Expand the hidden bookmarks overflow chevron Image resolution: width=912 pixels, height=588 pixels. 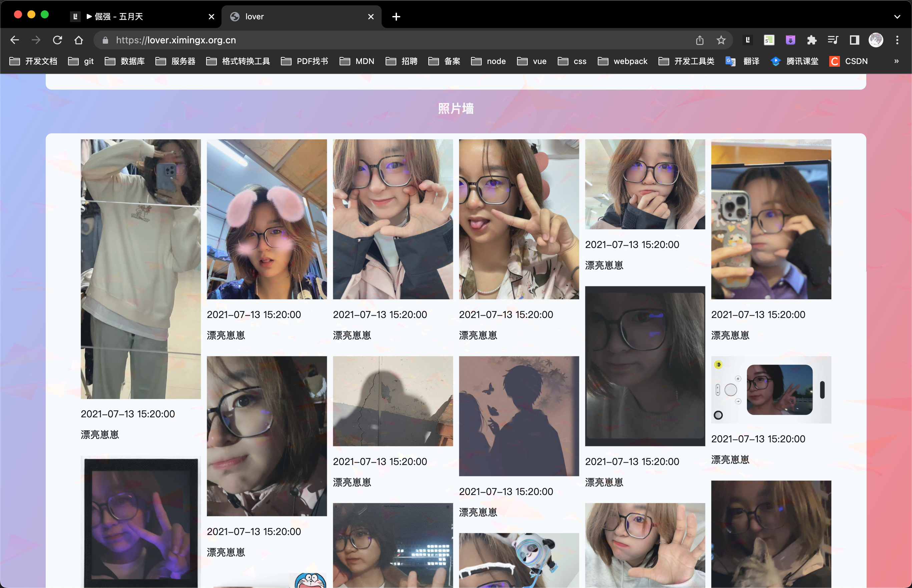point(896,61)
